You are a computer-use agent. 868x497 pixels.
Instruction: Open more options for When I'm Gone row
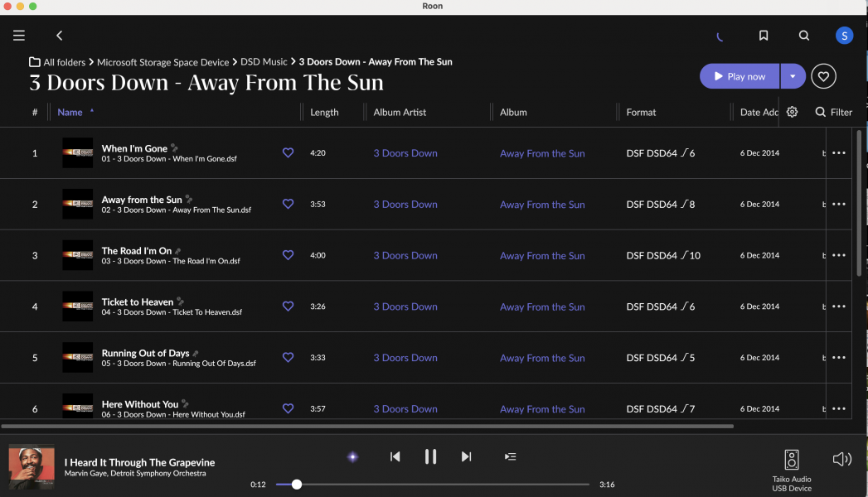[839, 152]
